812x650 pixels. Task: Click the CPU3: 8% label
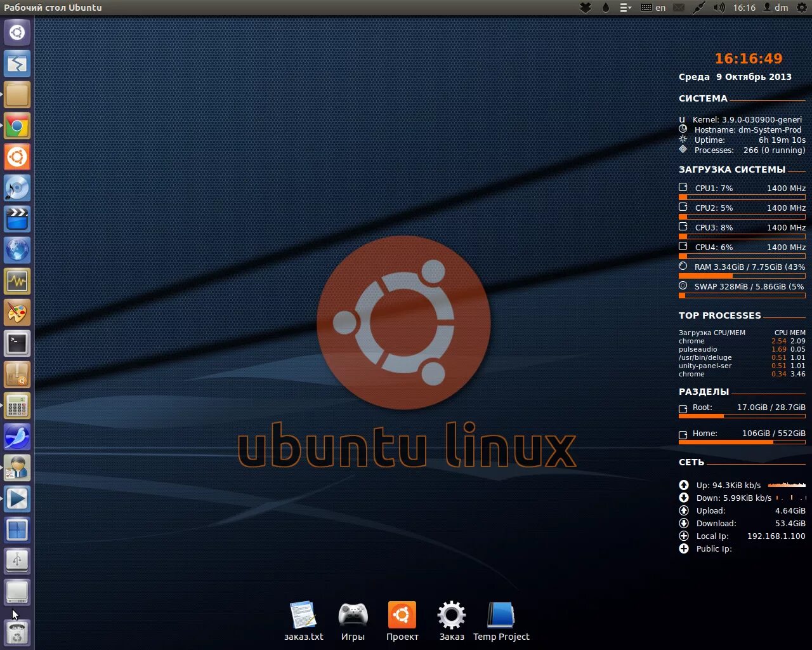[x=714, y=227]
